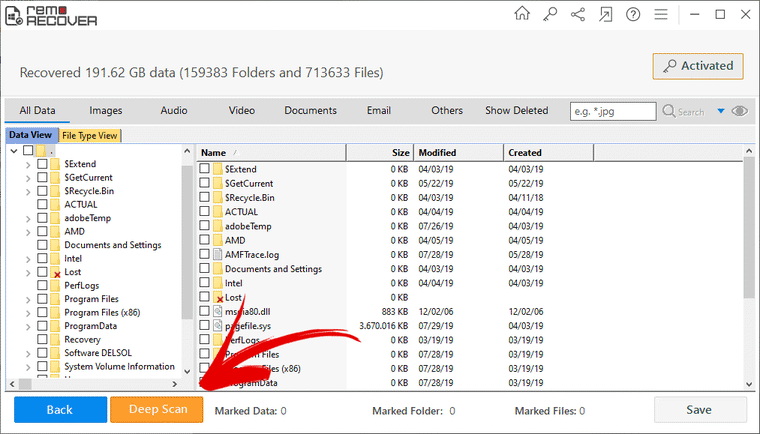The image size is (760, 434).
Task: Expand the Program Files (x86) tree node
Action: coord(27,313)
